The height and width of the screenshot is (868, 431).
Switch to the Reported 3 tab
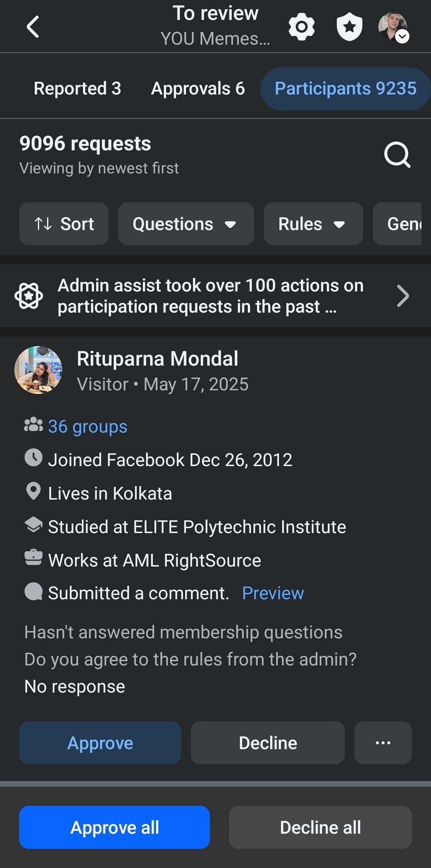coord(77,89)
